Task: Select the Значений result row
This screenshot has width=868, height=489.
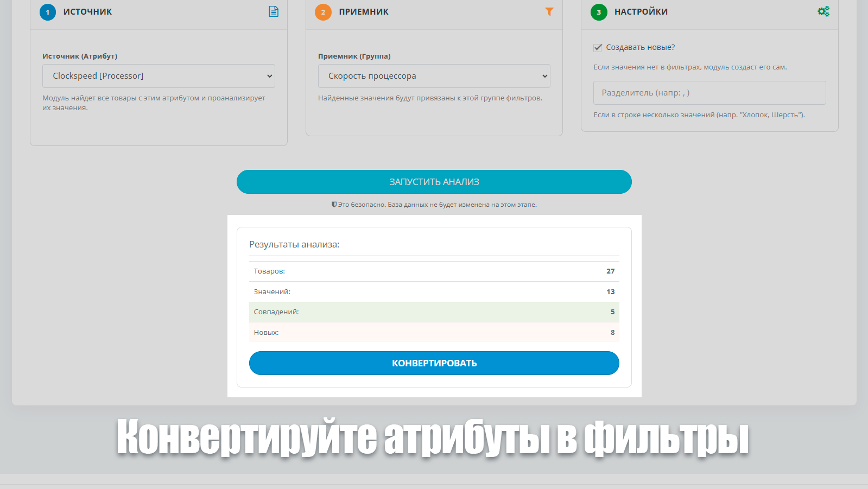Action: pos(434,292)
